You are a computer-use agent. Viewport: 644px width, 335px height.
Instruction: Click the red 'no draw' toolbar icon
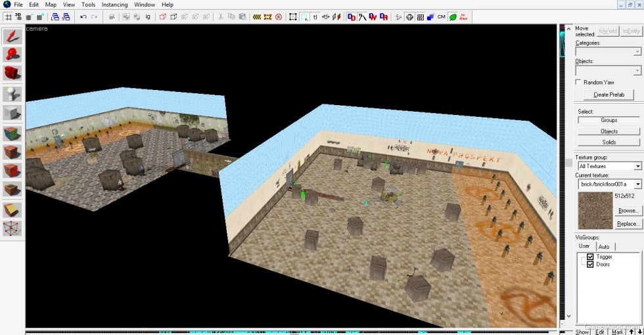coord(463,17)
